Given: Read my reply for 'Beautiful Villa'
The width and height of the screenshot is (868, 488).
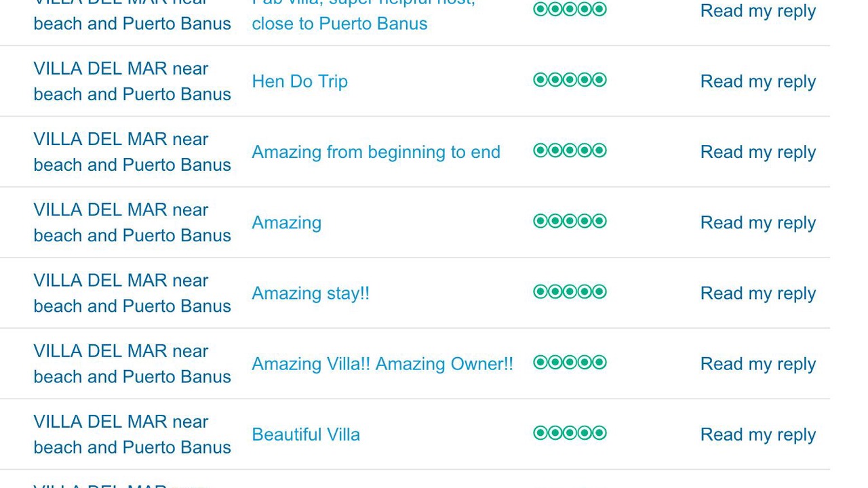Looking at the screenshot, I should pyautogui.click(x=757, y=434).
